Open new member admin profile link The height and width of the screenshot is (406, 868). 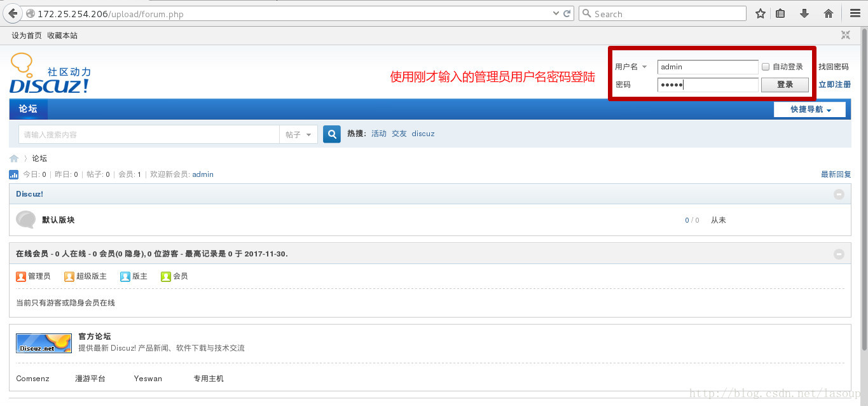pyautogui.click(x=203, y=174)
